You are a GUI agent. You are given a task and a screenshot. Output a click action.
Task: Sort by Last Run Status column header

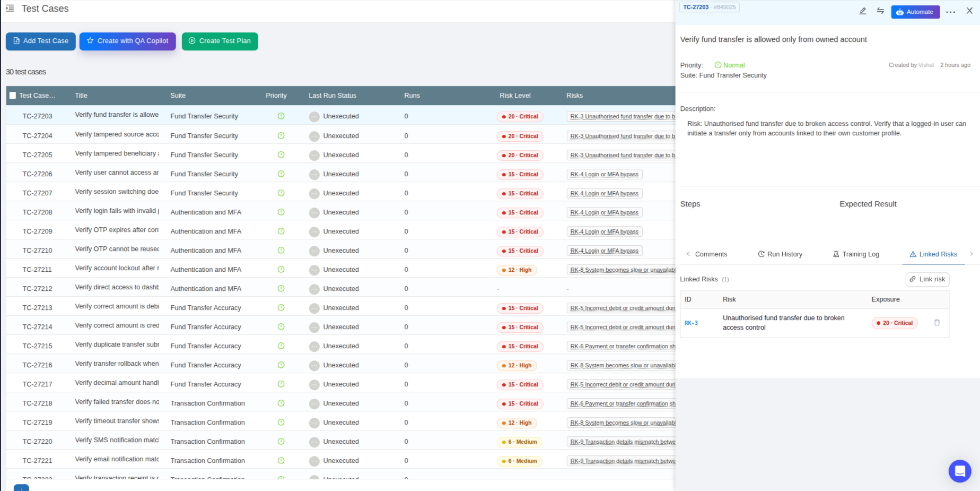point(332,96)
